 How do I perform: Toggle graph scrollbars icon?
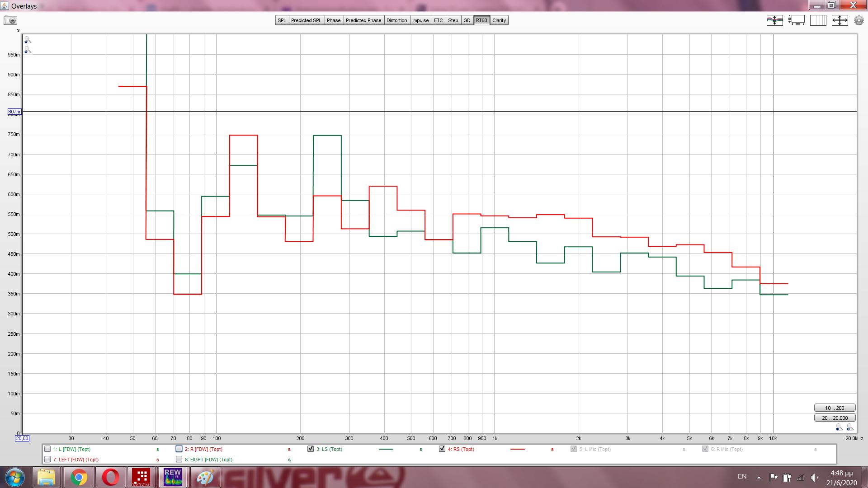click(797, 20)
